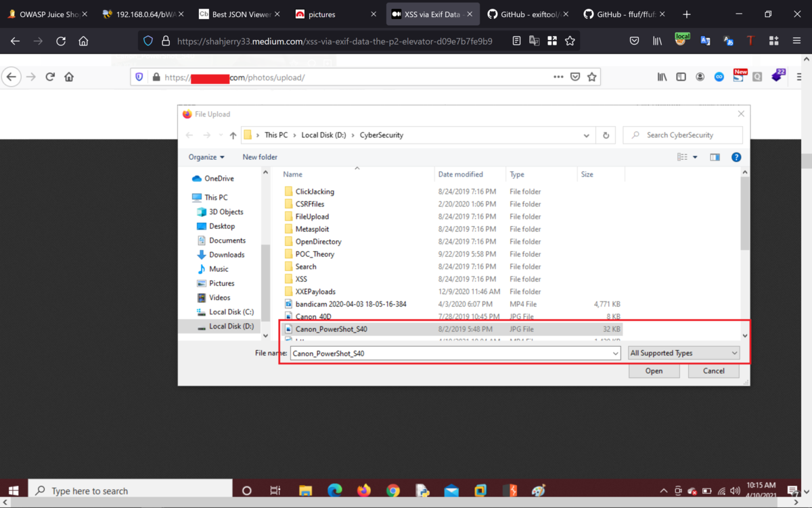Click the change view icon in File Upload
Image resolution: width=812 pixels, height=508 pixels.
(x=682, y=157)
